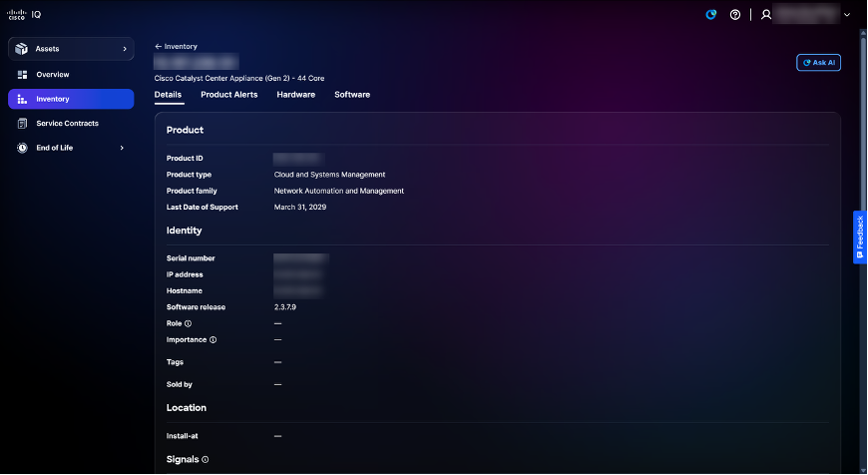Click the Cisco IQ logo
This screenshot has height=475, width=868.
(x=24, y=15)
